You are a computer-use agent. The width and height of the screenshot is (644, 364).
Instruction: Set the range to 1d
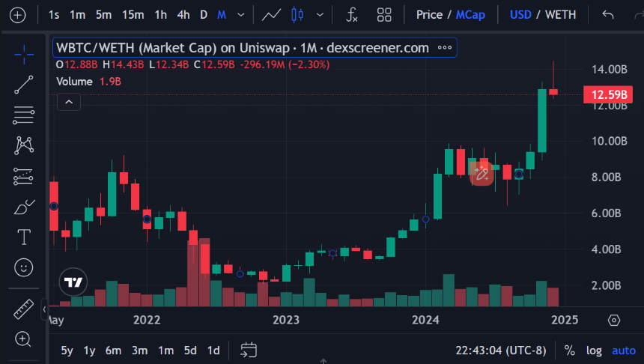213,351
